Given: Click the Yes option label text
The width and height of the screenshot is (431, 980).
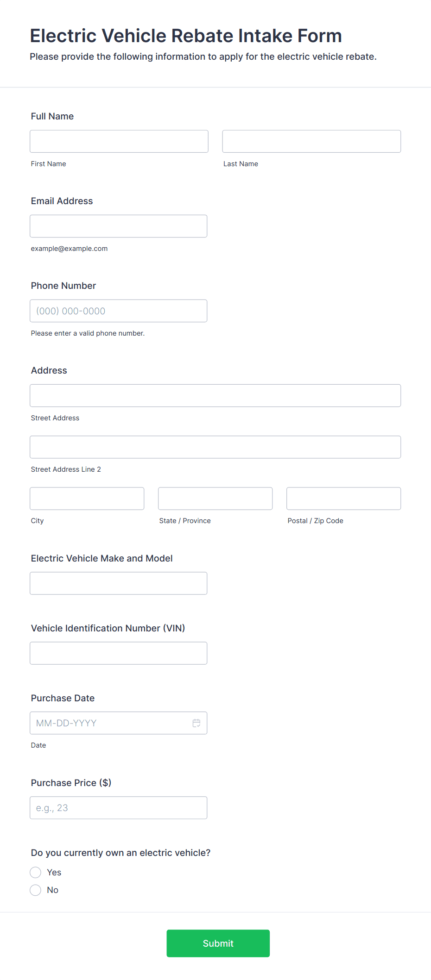Looking at the screenshot, I should tap(54, 873).
